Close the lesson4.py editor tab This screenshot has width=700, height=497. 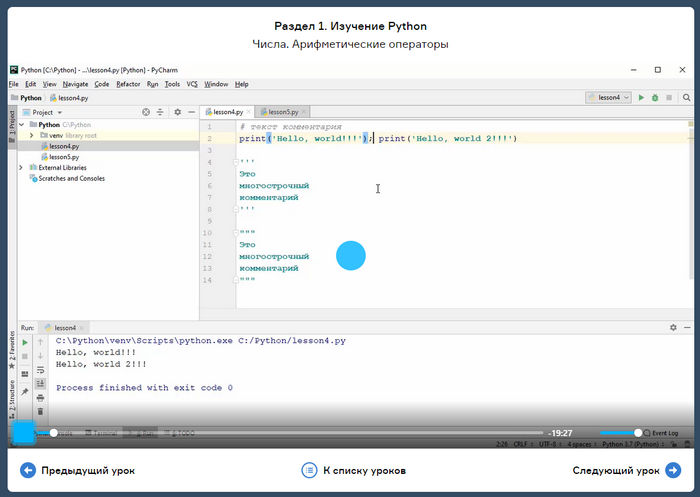click(x=249, y=112)
